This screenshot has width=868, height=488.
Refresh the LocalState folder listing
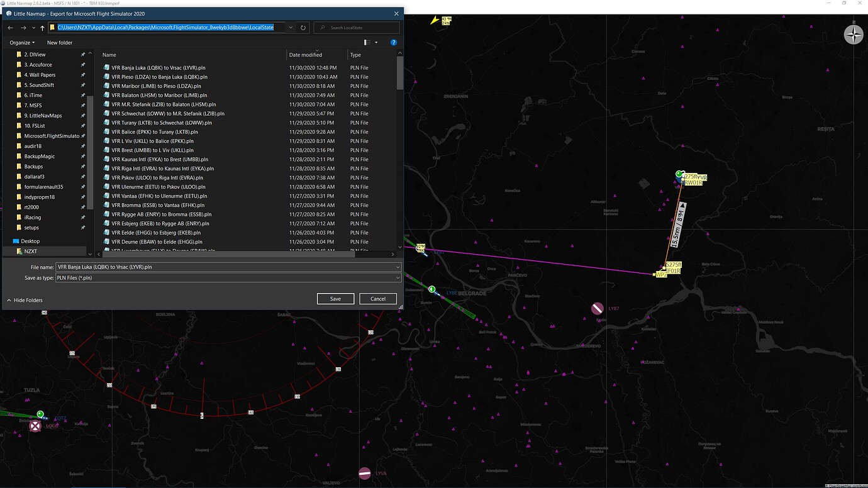(302, 27)
